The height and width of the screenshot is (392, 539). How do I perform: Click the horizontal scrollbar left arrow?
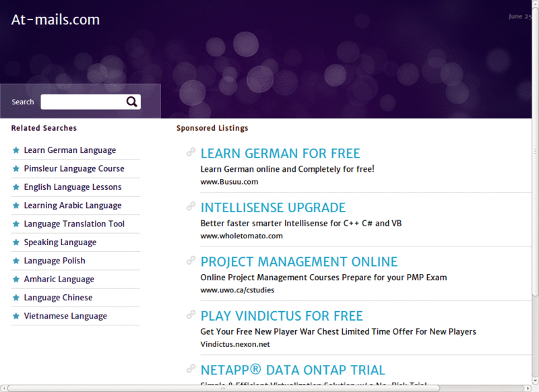click(3, 389)
